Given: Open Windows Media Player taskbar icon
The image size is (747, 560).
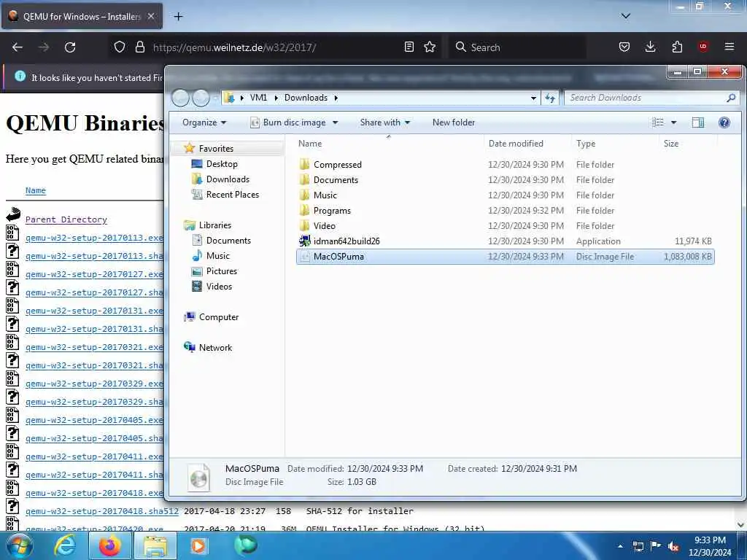Looking at the screenshot, I should tap(198, 545).
